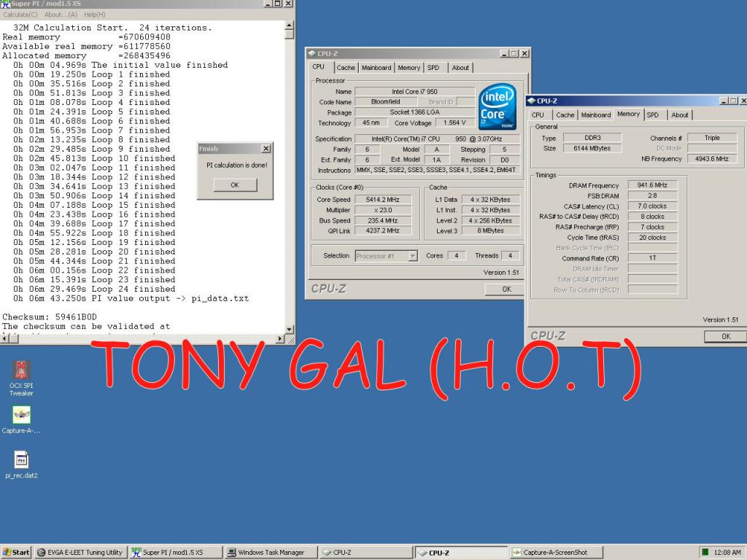Click the Channels # Triple value
This screenshot has height=560, width=747.
[712, 138]
